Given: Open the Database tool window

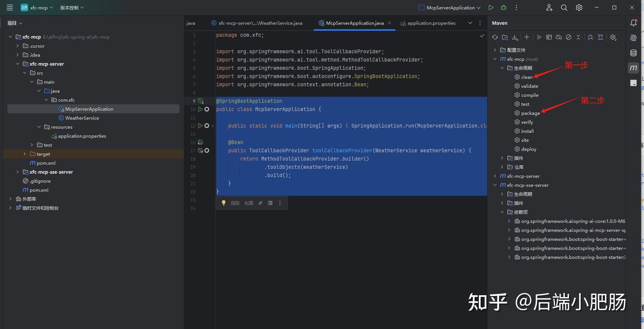Looking at the screenshot, I should pyautogui.click(x=633, y=53).
